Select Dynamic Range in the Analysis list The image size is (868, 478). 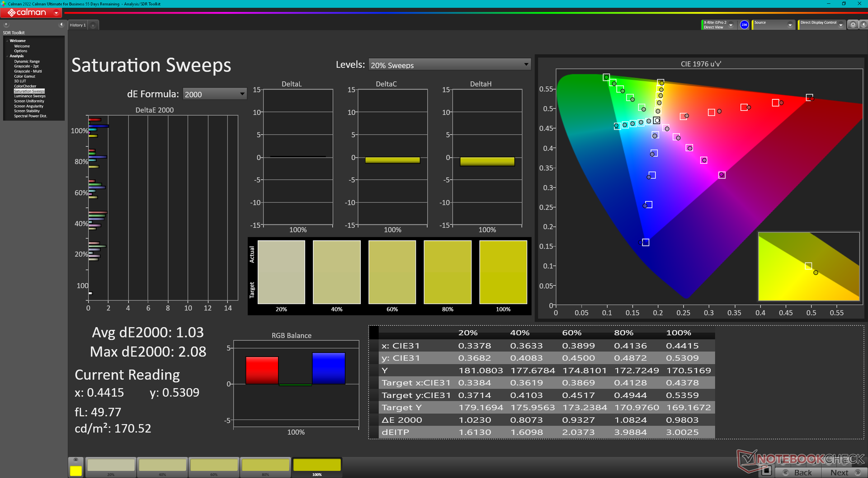[x=27, y=61]
